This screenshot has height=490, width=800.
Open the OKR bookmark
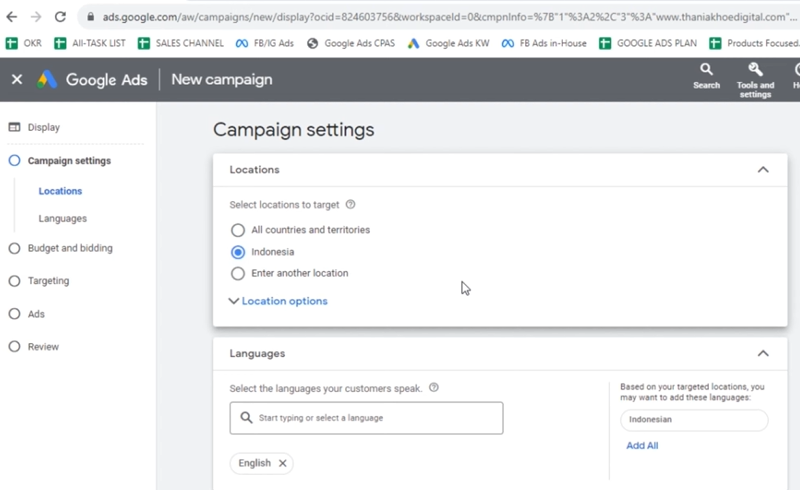click(25, 43)
